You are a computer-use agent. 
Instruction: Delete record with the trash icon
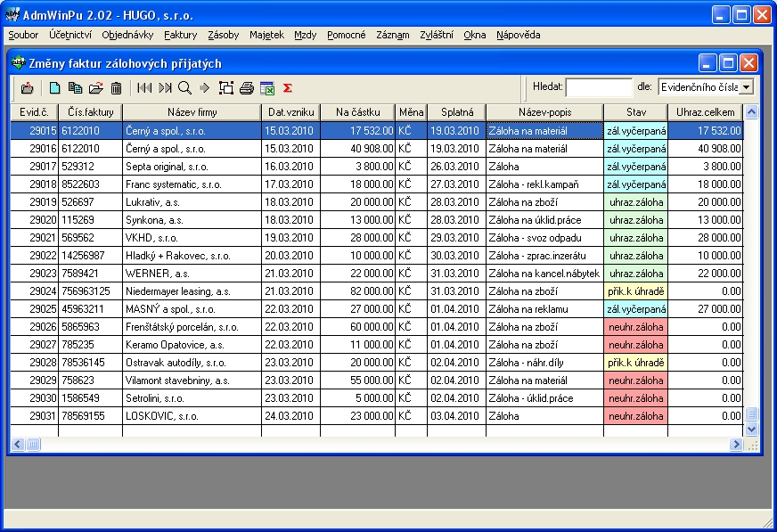(x=116, y=87)
